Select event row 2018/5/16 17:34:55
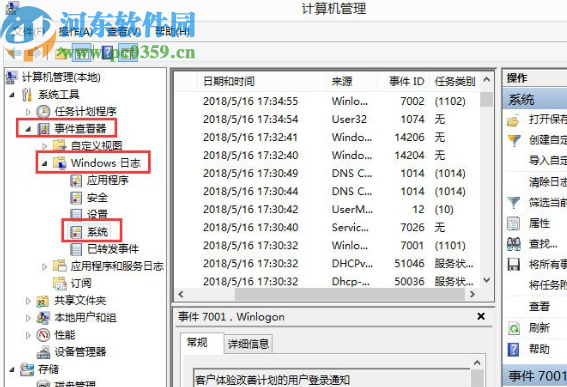567x387 pixels. 327,101
